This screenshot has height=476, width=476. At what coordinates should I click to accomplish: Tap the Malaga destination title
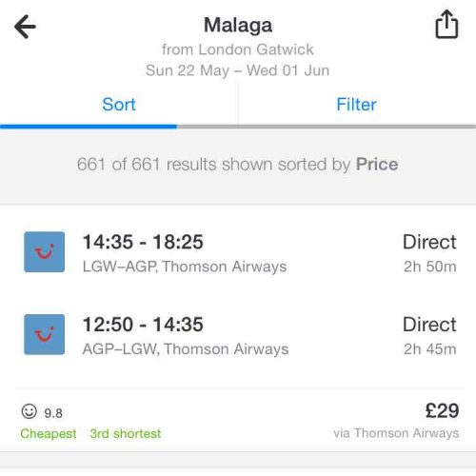click(238, 26)
